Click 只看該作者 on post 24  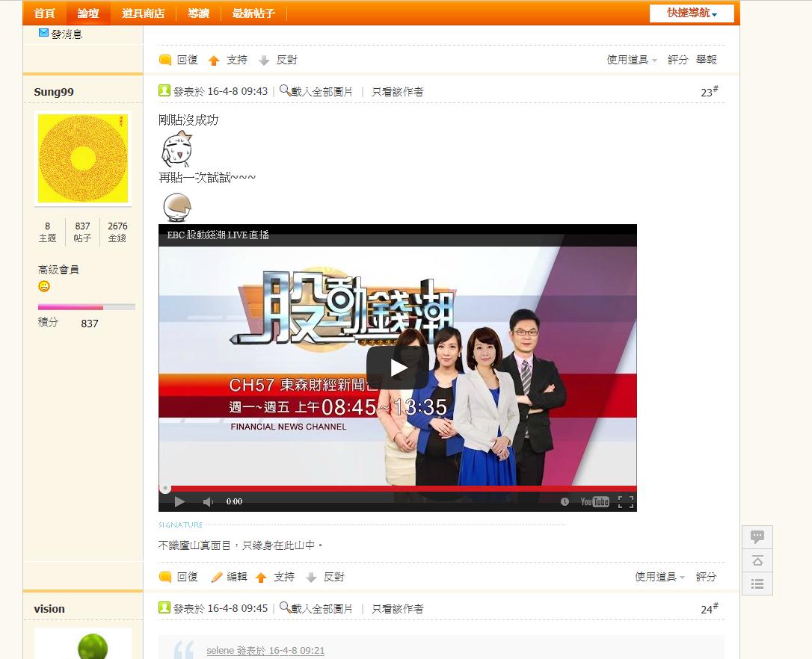[397, 609]
